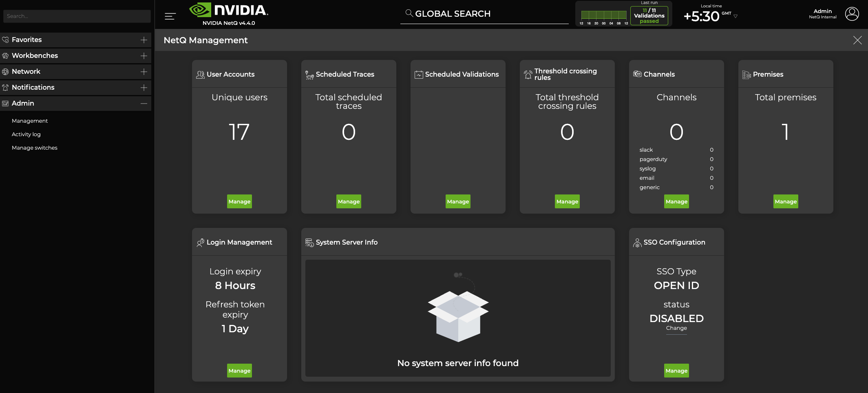This screenshot has height=393, width=868.
Task: Select Activity log in the sidebar
Action: click(x=26, y=134)
